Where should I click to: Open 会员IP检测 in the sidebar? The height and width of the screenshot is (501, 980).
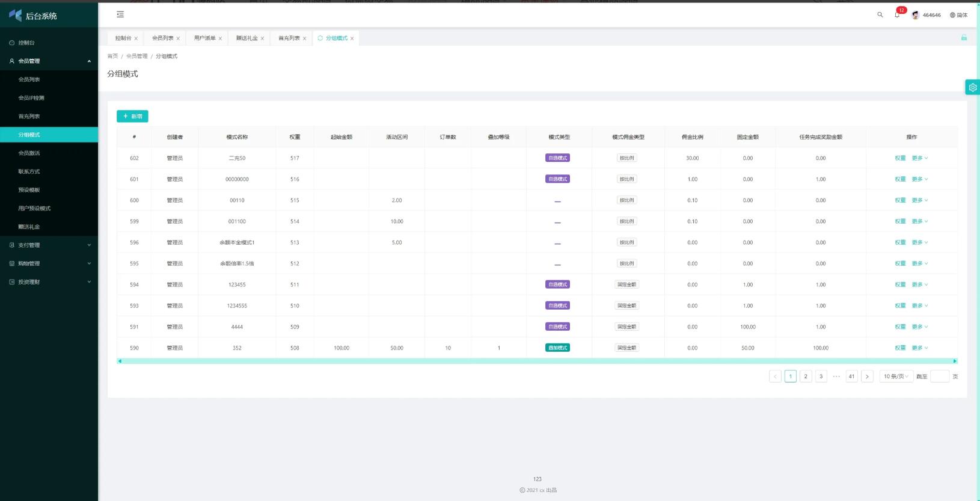click(31, 98)
